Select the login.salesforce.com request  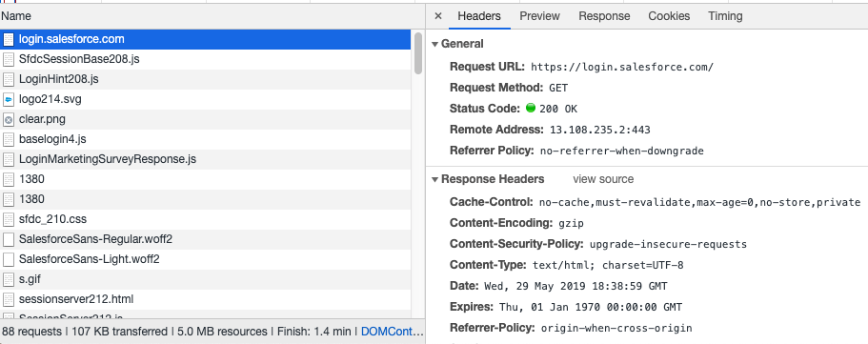click(206, 39)
